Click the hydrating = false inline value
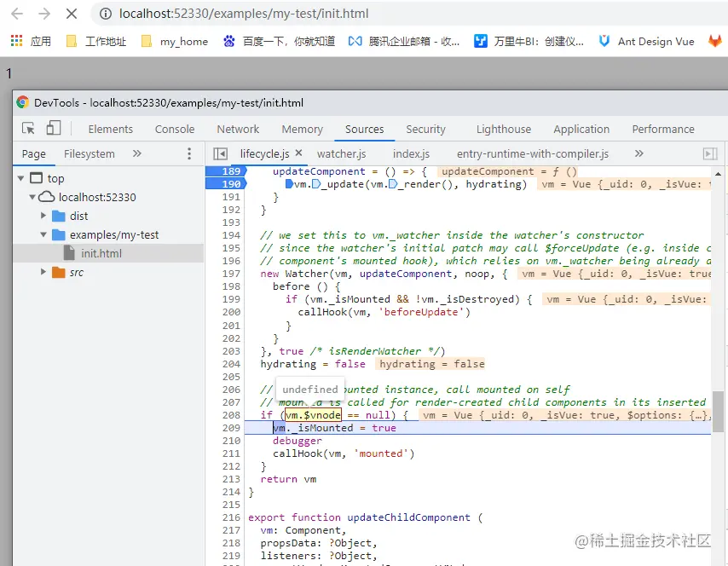Viewport: 728px width, 566px height. pyautogui.click(x=432, y=364)
